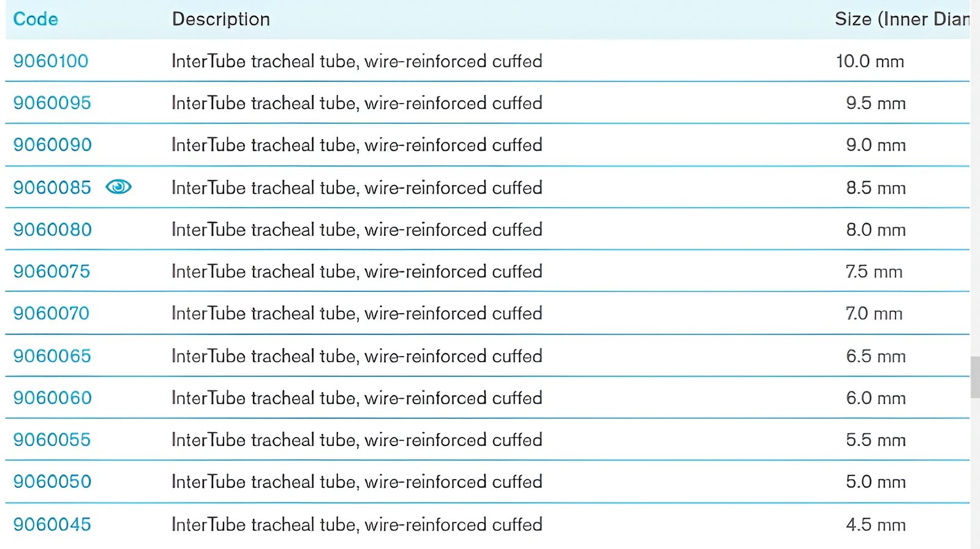This screenshot has width=980, height=549.
Task: Click product code 9060080
Action: 53,230
